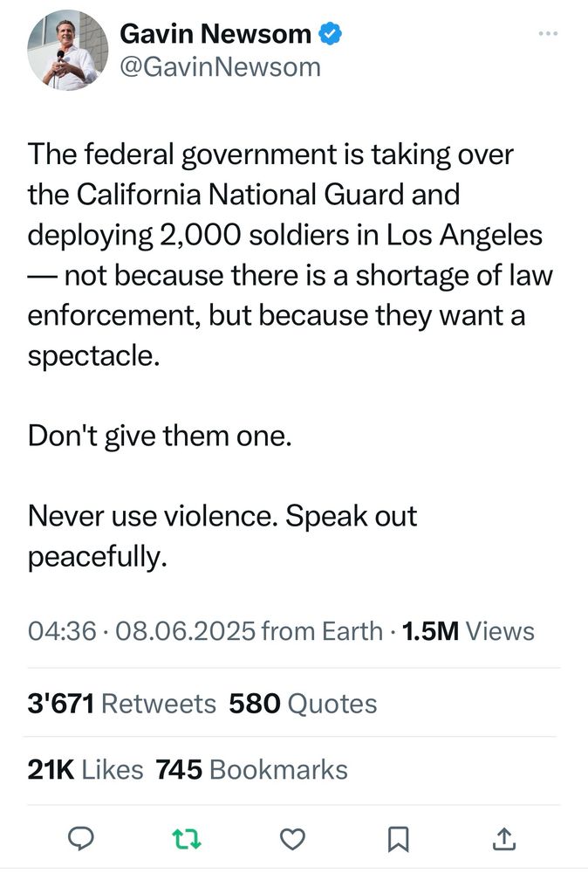This screenshot has width=588, height=873.
Task: Click the 08.06.2025 post date
Action: click(185, 631)
